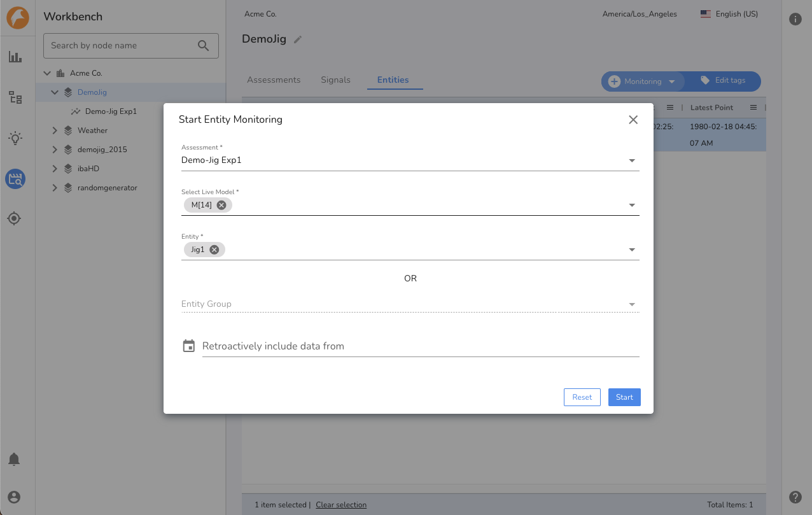Click the Edit tags tag icon

click(705, 80)
